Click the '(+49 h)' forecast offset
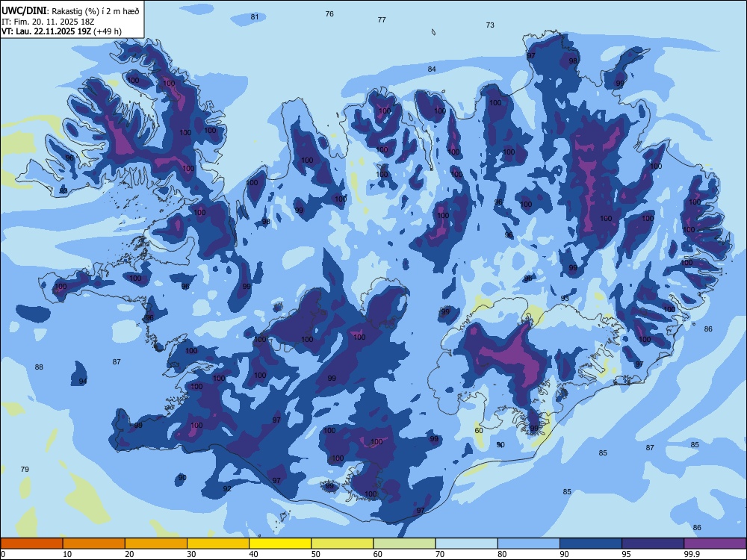 [108, 31]
